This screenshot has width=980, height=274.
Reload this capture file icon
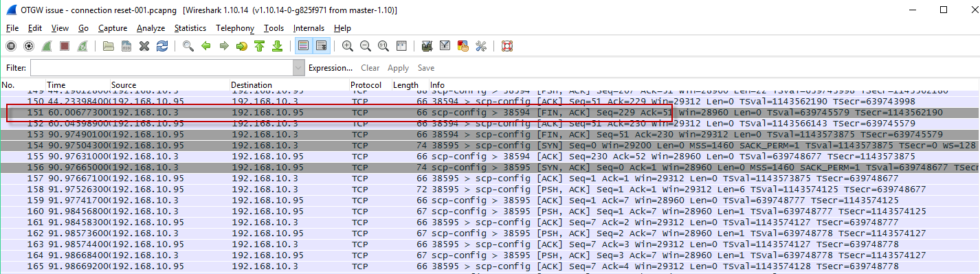tap(162, 46)
